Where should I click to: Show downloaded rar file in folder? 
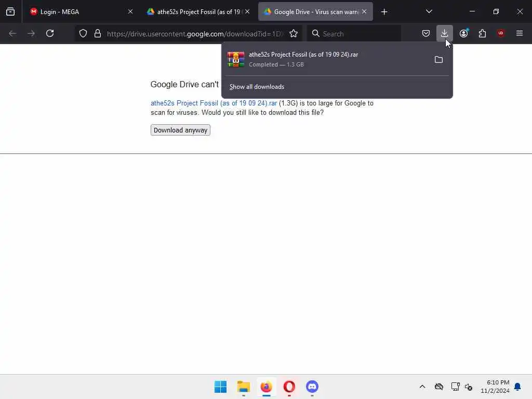[438, 60]
